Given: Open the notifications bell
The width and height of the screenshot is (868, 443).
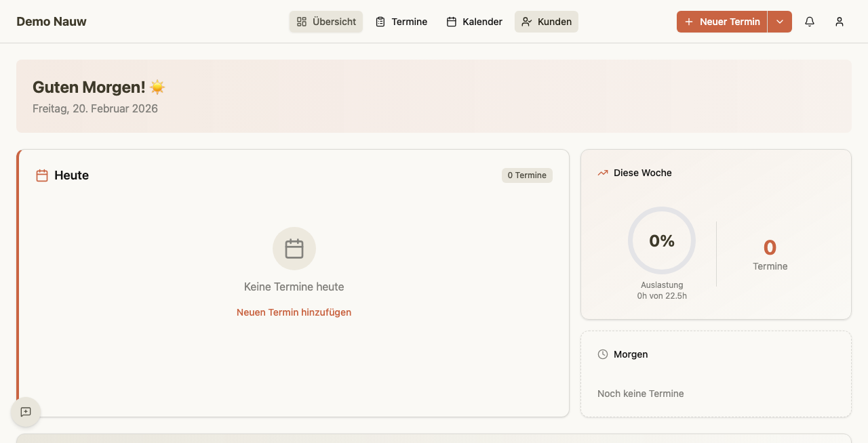Looking at the screenshot, I should click(810, 22).
